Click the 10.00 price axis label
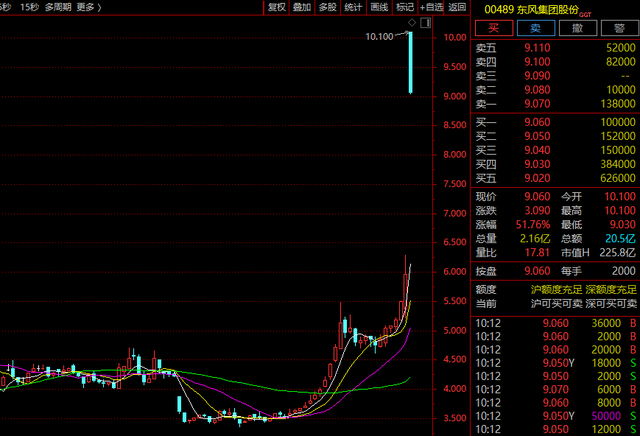The height and width of the screenshot is (436, 640). tap(455, 38)
